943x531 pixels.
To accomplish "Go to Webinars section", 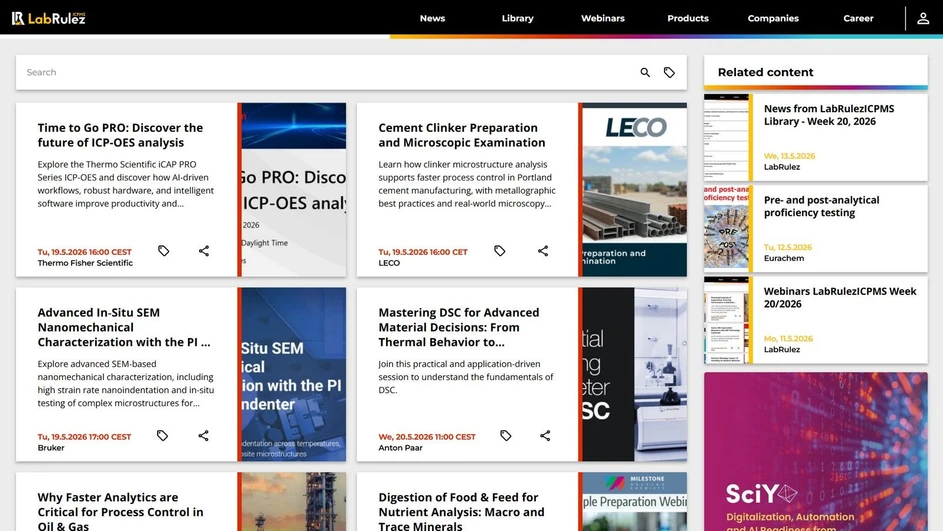I will [x=603, y=18].
